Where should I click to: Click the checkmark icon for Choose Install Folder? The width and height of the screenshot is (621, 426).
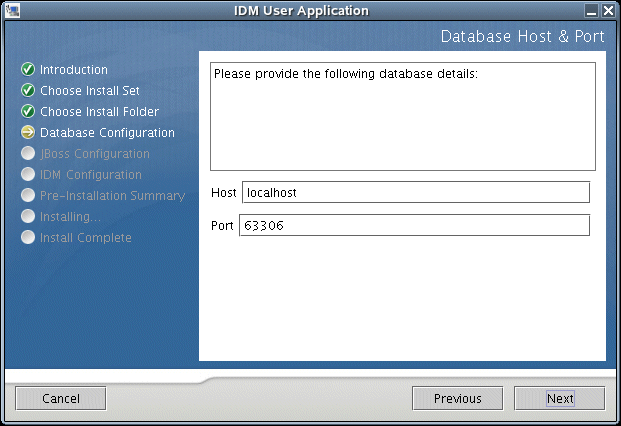(28, 112)
